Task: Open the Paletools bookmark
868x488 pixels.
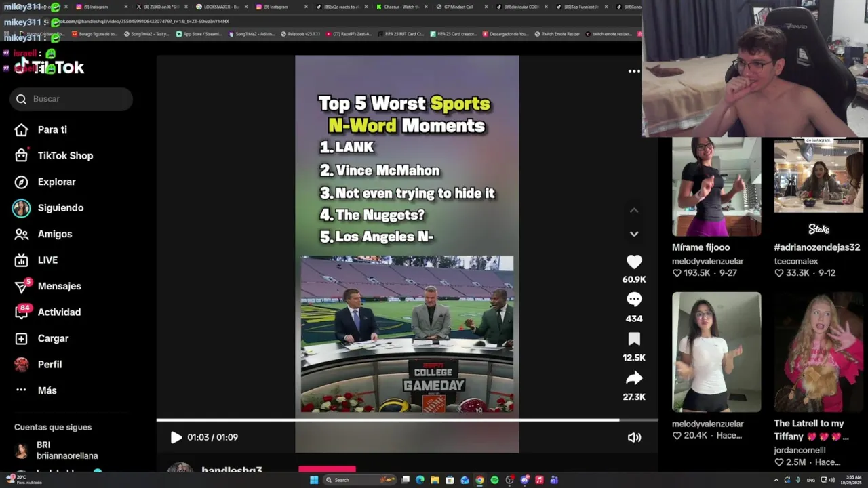Action: 300,34
